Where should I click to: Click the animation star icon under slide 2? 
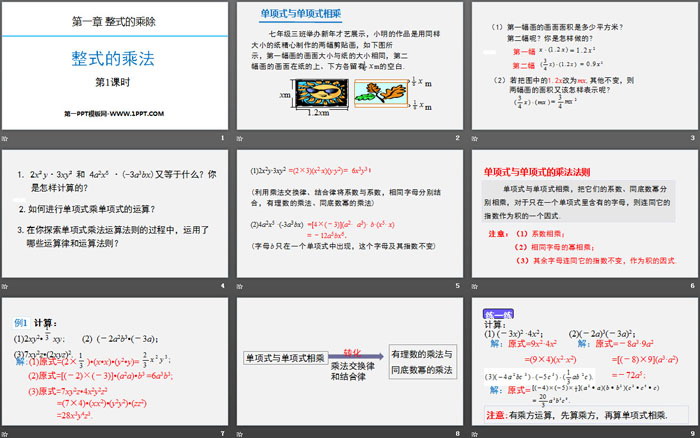pos(241,136)
